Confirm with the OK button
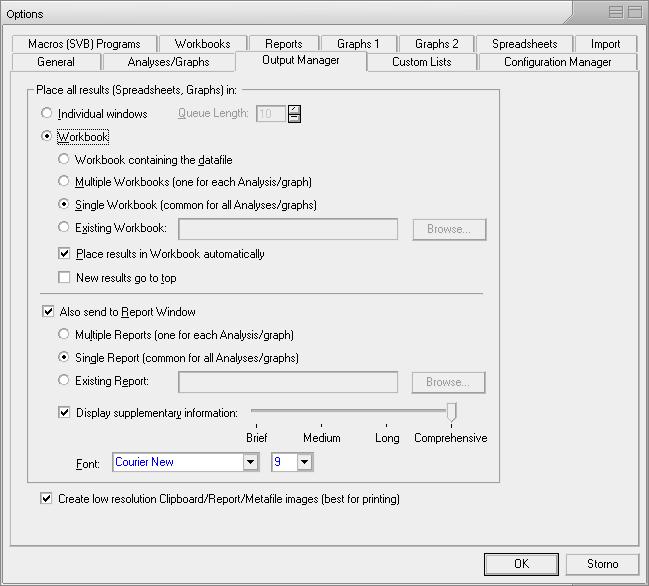This screenshot has height=586, width=649. click(521, 564)
